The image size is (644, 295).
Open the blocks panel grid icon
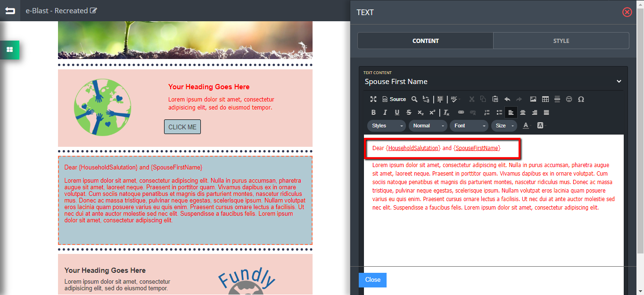tap(9, 50)
